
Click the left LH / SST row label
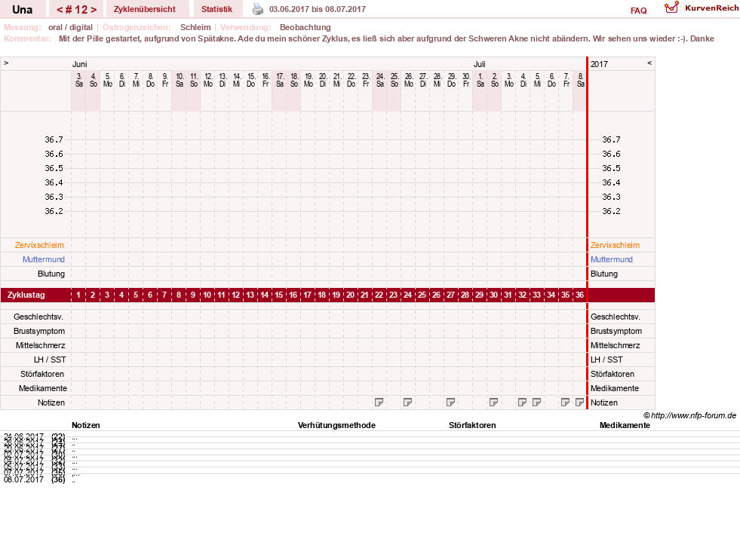50,360
